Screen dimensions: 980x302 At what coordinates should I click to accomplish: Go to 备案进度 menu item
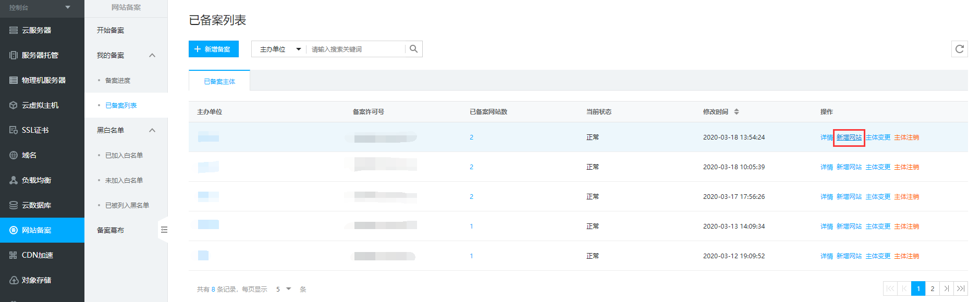[118, 80]
